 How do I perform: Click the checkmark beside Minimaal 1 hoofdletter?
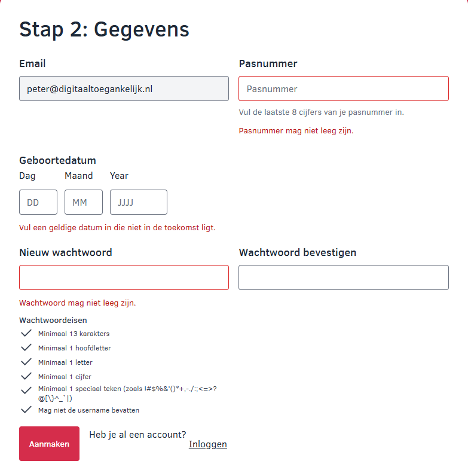26,347
